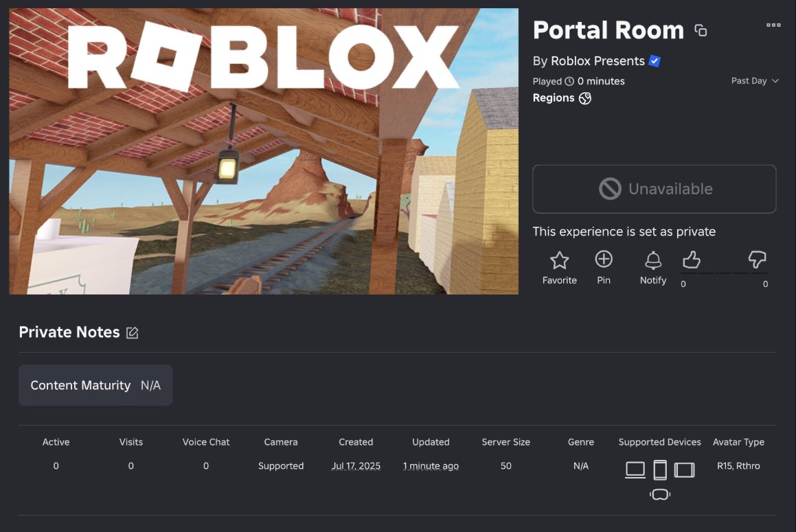Click the Voice Chat column header
Screen dimensions: 796x532
[x=205, y=442]
